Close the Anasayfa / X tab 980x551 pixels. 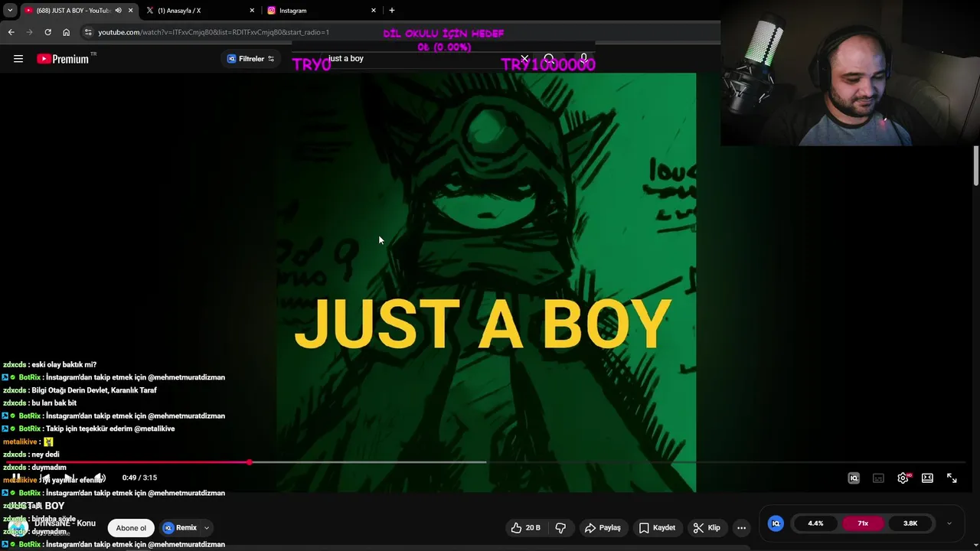click(252, 11)
